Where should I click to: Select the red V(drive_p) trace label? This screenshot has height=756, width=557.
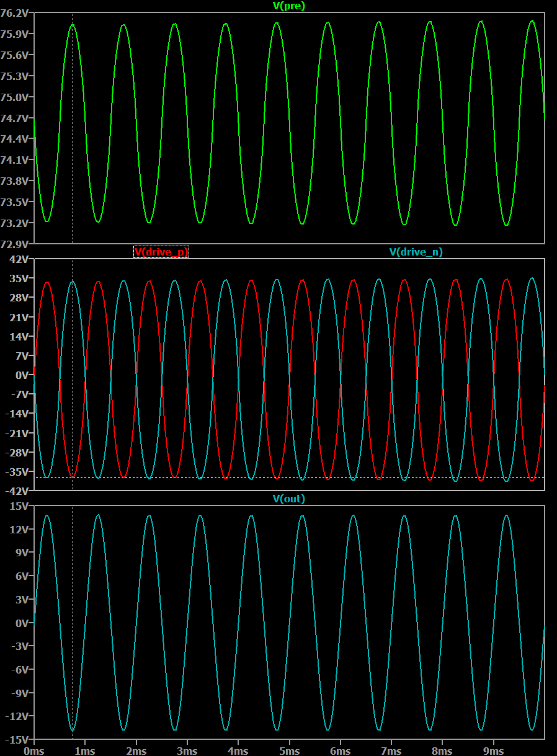161,252
